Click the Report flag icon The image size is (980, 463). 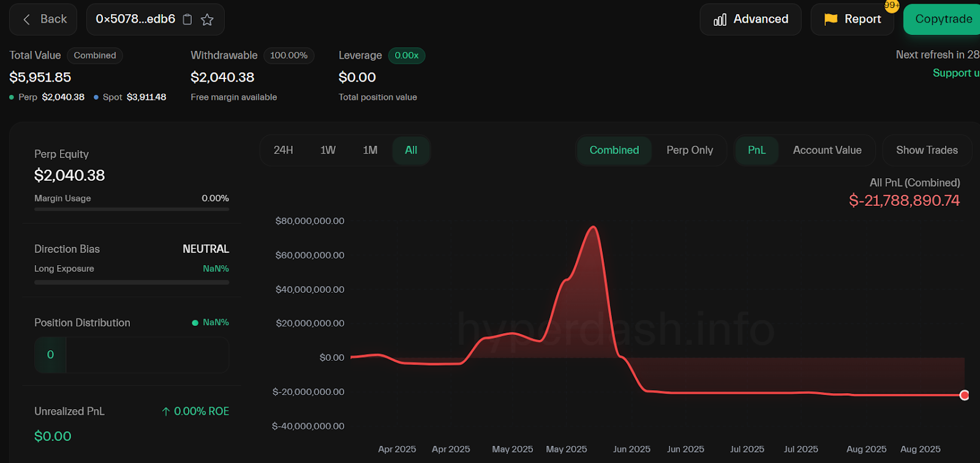[x=831, y=20]
